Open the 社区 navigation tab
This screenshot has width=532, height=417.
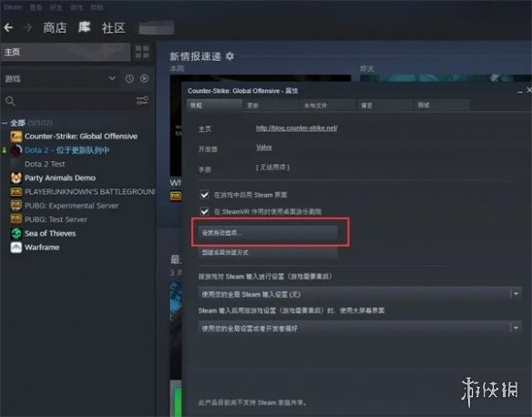pos(114,28)
